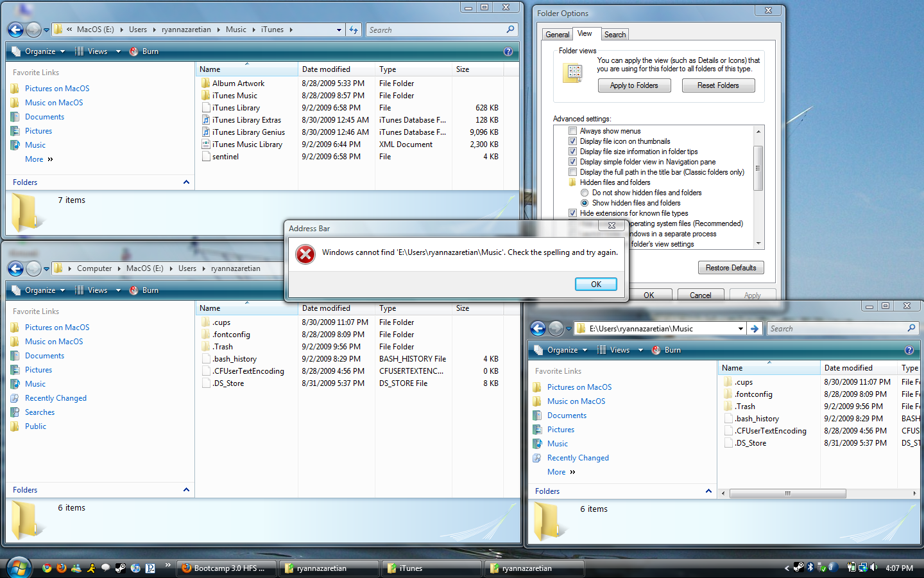The width and height of the screenshot is (924, 578).
Task: Click the Reset Folders button
Action: (x=718, y=85)
